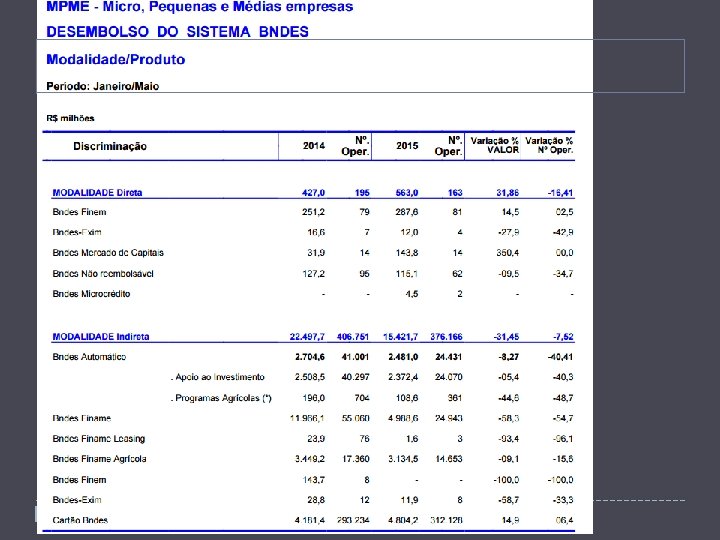The height and width of the screenshot is (540, 720).
Task: Click the '2015' column header
Action: (x=407, y=146)
